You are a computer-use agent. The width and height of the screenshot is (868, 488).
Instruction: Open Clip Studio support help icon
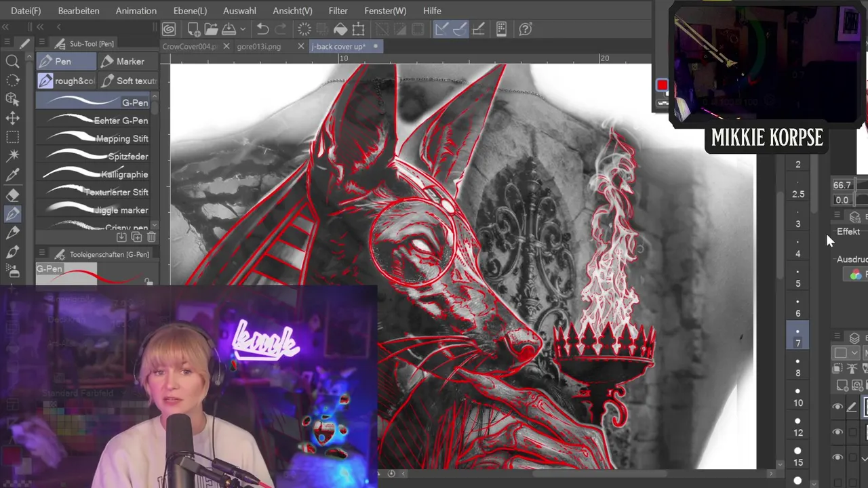[525, 29]
